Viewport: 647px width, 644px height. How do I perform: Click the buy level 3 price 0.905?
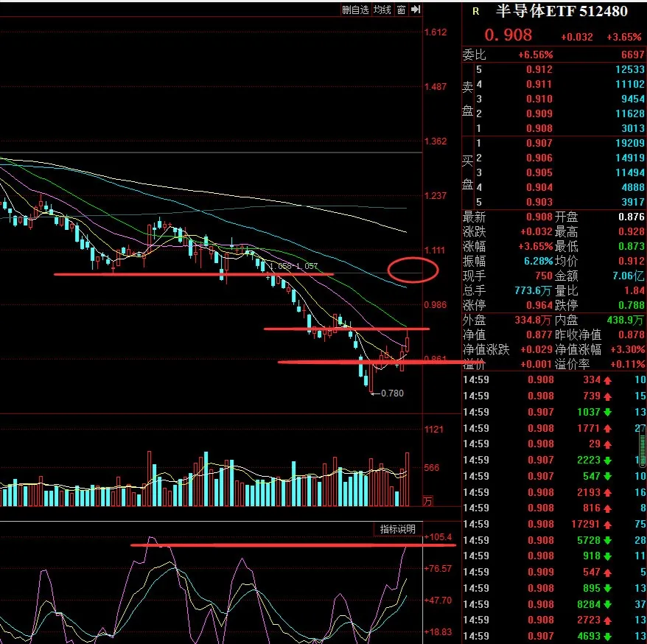point(539,173)
